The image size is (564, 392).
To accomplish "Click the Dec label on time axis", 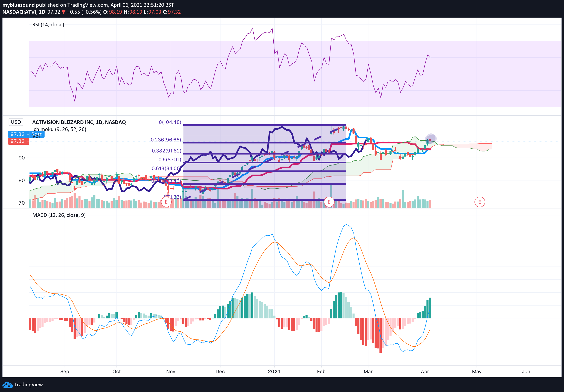I will pos(220,371).
